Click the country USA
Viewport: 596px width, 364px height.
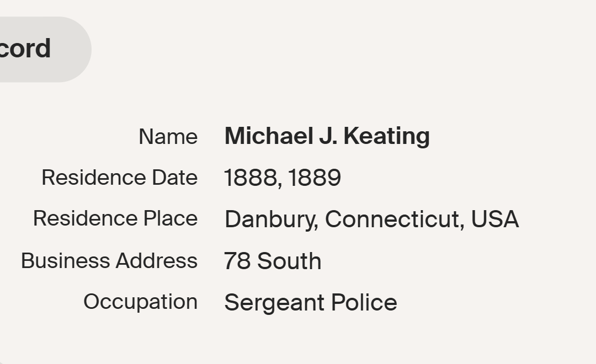coord(494,219)
